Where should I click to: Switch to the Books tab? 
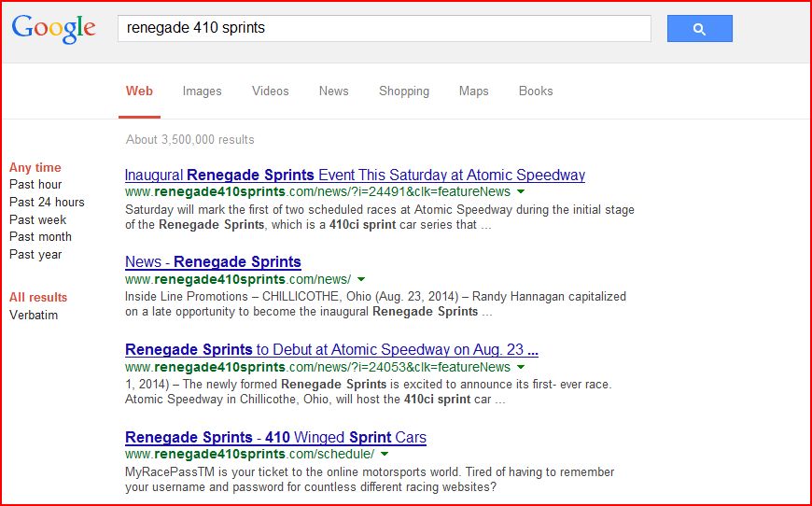pos(536,91)
